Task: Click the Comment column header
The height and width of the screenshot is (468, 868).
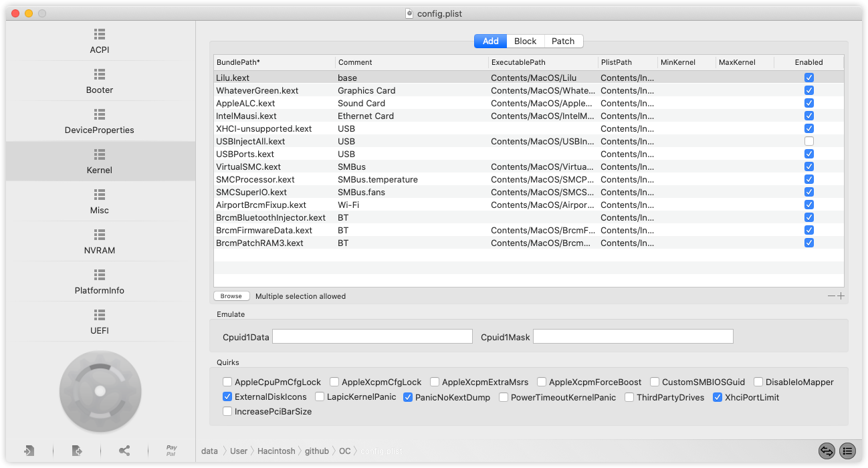Action: [412, 62]
